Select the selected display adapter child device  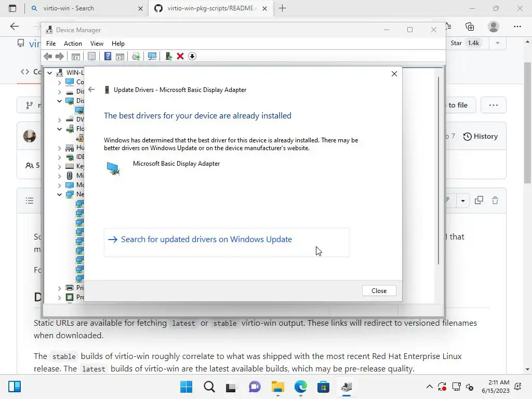[x=79, y=110]
